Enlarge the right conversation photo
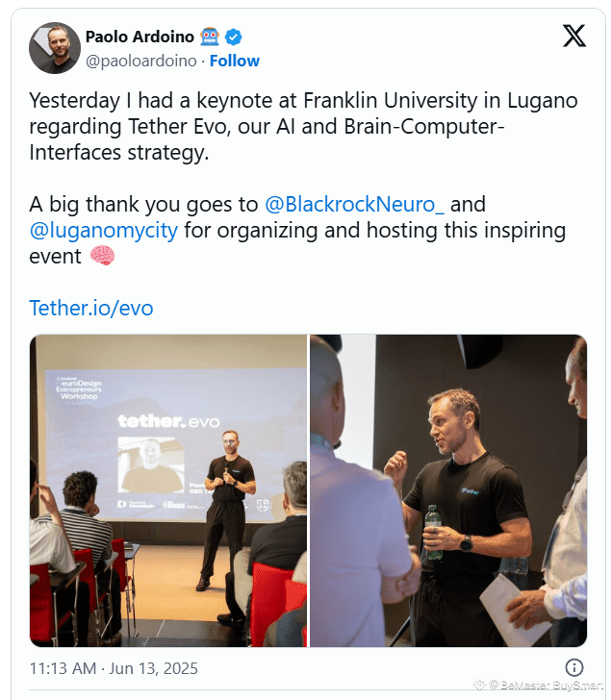611x700 pixels. tap(448, 490)
